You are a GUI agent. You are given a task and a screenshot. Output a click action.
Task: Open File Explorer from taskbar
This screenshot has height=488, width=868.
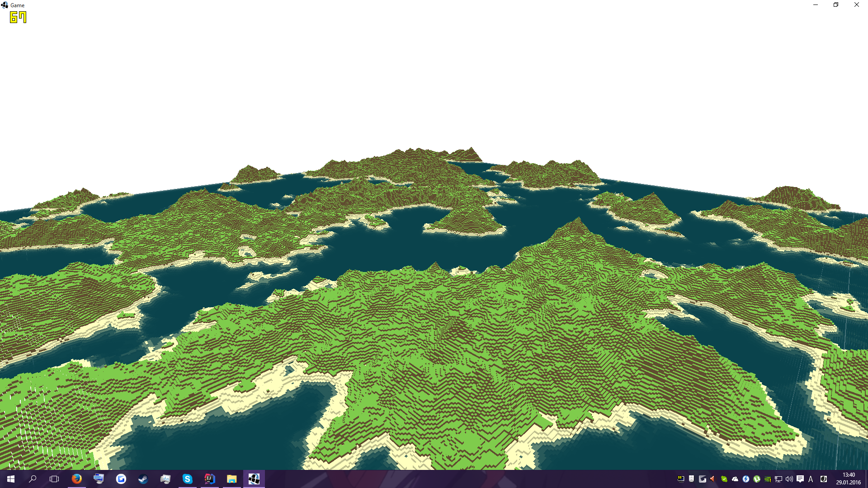231,479
